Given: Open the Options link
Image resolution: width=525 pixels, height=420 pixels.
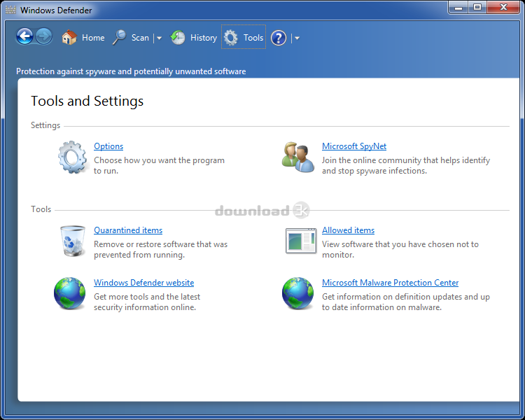Looking at the screenshot, I should coord(108,146).
